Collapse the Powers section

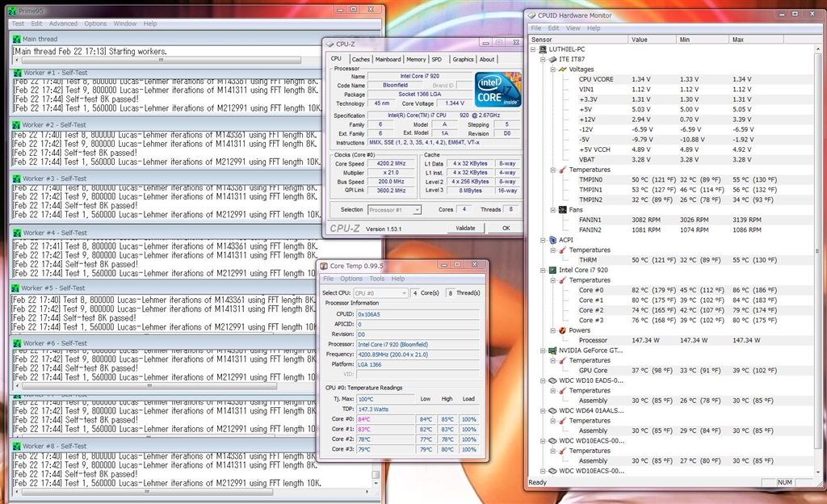pos(552,330)
